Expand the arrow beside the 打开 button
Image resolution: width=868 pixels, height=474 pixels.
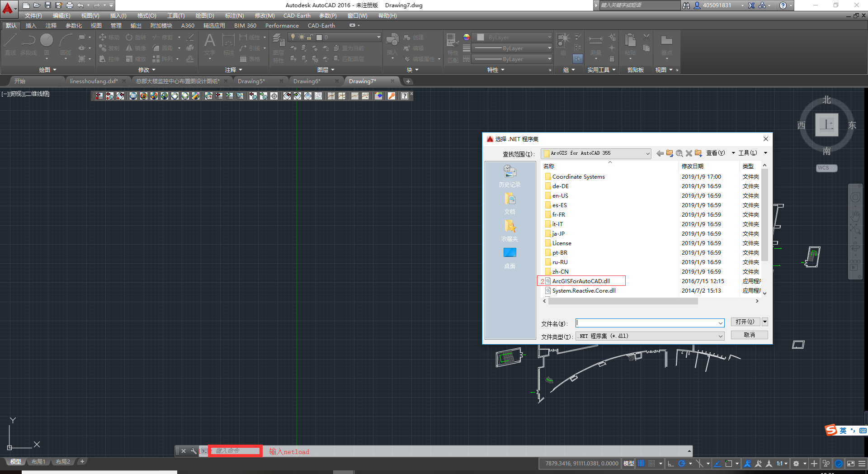tap(765, 322)
